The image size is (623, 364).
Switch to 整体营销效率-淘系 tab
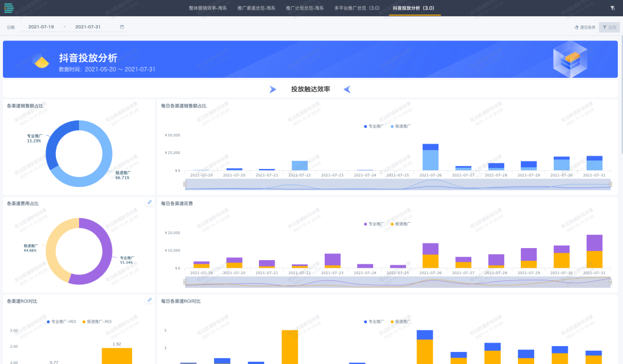click(208, 9)
